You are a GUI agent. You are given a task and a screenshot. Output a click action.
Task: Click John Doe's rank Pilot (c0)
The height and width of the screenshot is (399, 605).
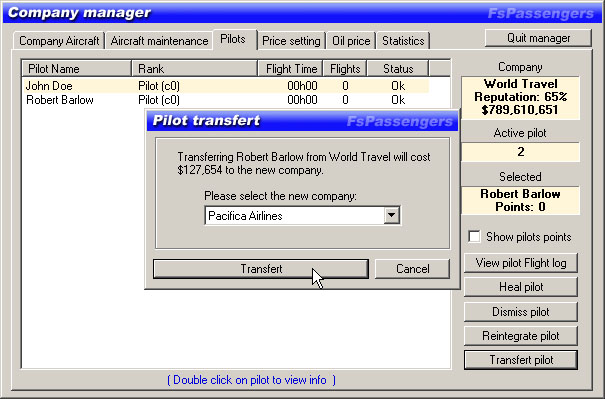tap(159, 86)
